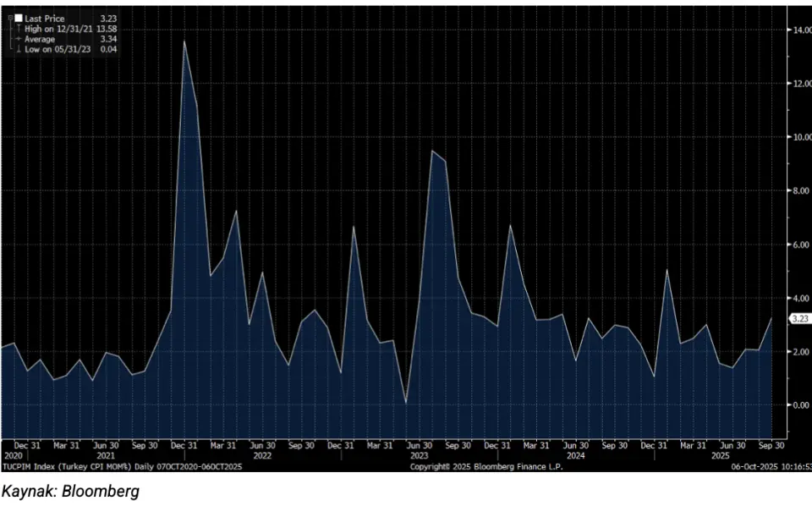Select the Low marker icon in legend
The image size is (812, 517).
(18, 49)
